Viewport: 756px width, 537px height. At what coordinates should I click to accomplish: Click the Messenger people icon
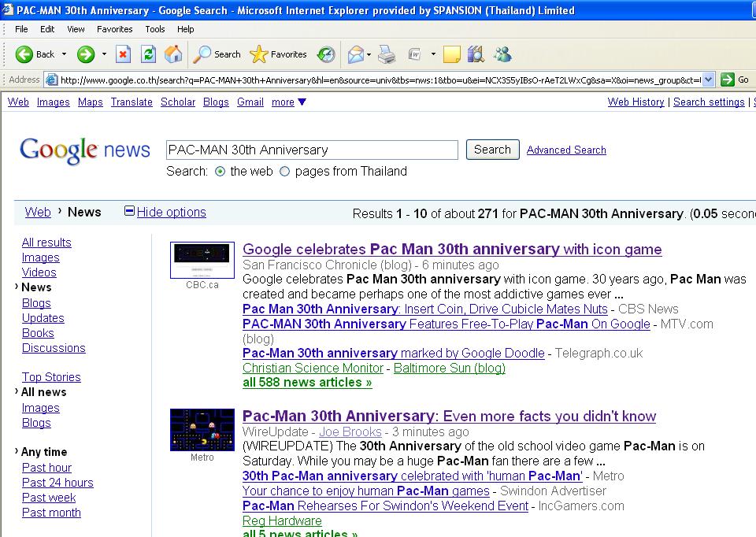[502, 54]
